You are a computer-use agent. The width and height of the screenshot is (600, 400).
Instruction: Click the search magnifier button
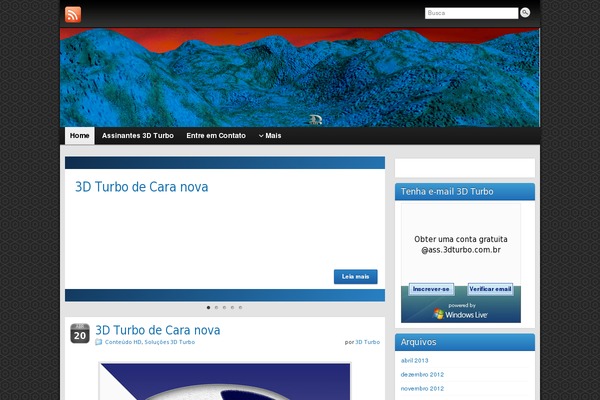525,13
